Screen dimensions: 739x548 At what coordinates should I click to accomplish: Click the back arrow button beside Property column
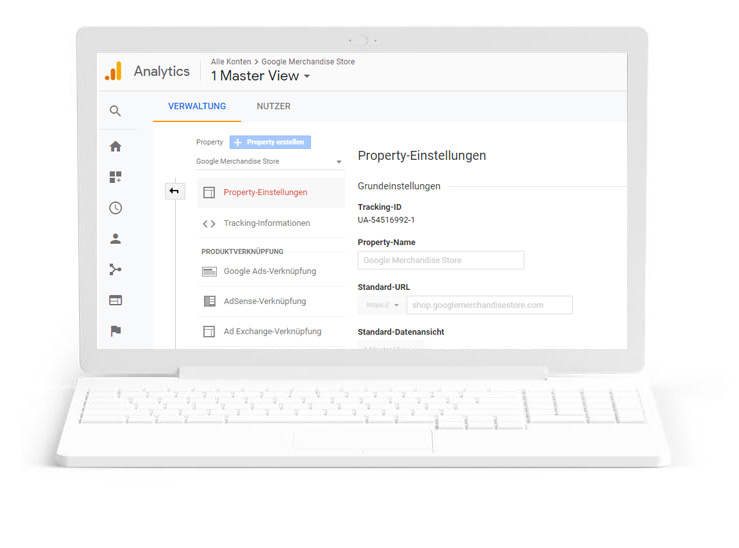(174, 191)
